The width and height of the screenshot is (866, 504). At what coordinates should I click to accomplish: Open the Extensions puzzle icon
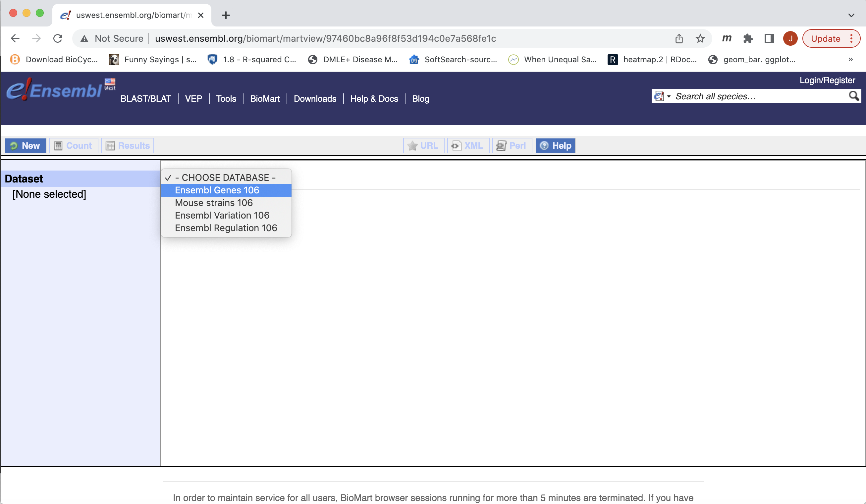point(748,38)
